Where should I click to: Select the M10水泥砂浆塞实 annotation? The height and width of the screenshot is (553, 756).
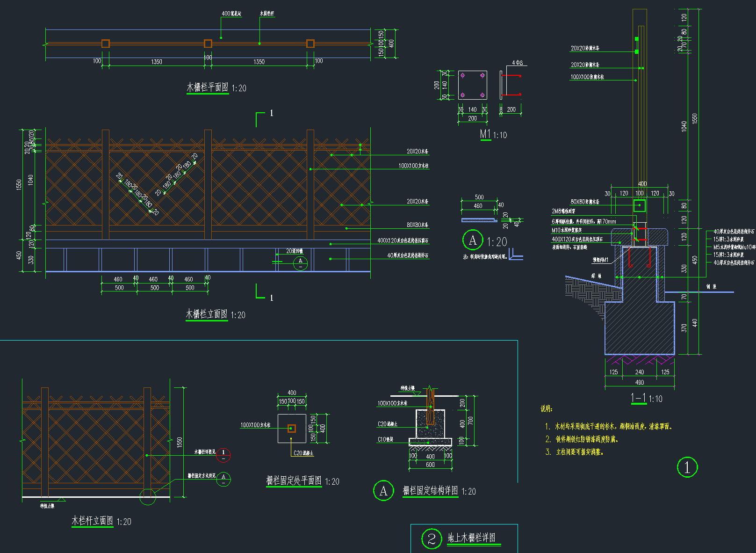(x=567, y=230)
